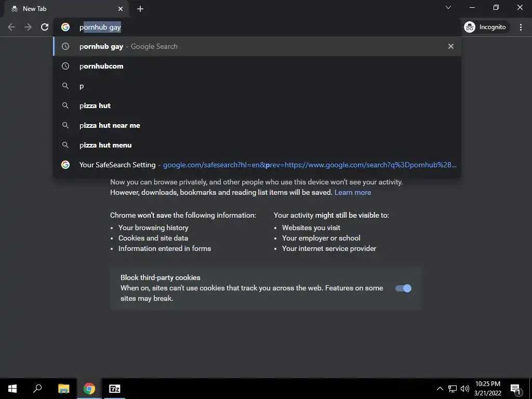Viewport: 532px width, 399px height.
Task: Click the 'Cookies and site data' text
Action: 153,238
